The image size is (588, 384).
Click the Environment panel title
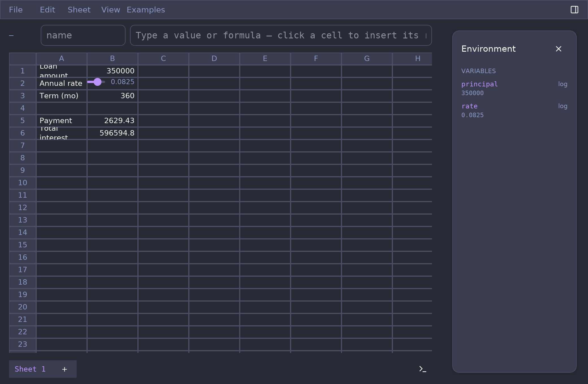tap(488, 49)
